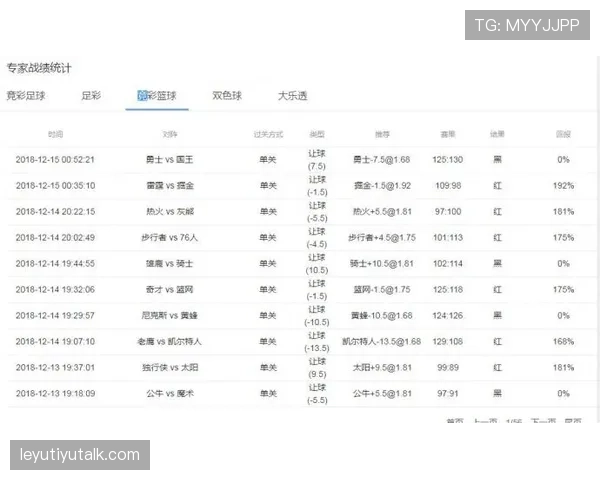The width and height of the screenshot is (600, 480).
Task: Click the 过关方式 column header
Action: [268, 134]
